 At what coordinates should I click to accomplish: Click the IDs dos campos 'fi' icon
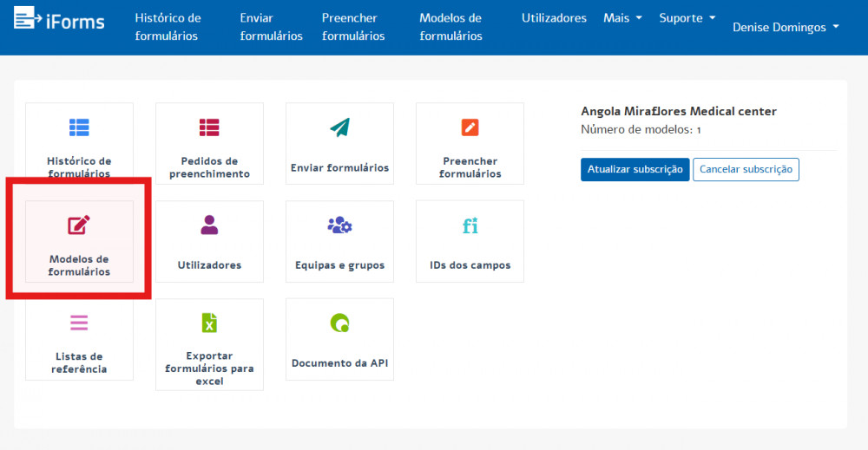tap(470, 226)
